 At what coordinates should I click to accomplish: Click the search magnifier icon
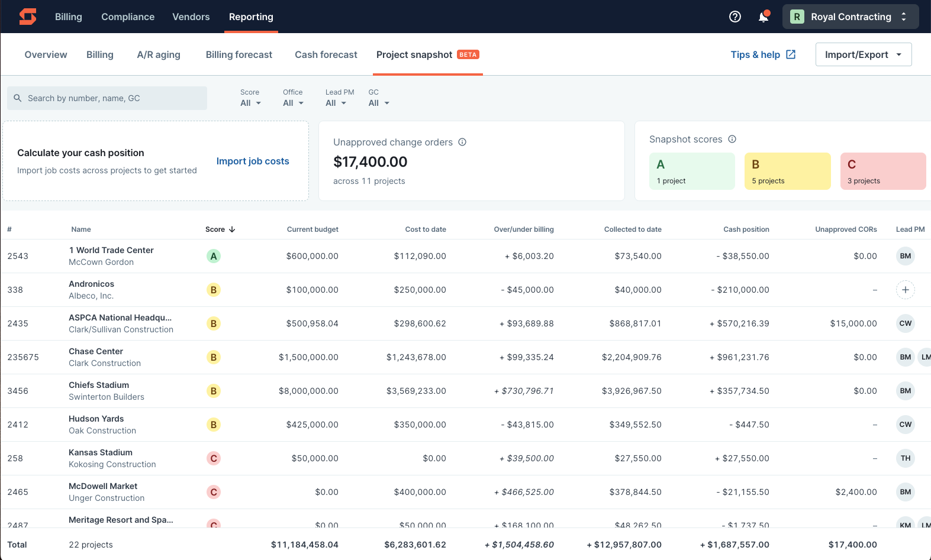(18, 98)
